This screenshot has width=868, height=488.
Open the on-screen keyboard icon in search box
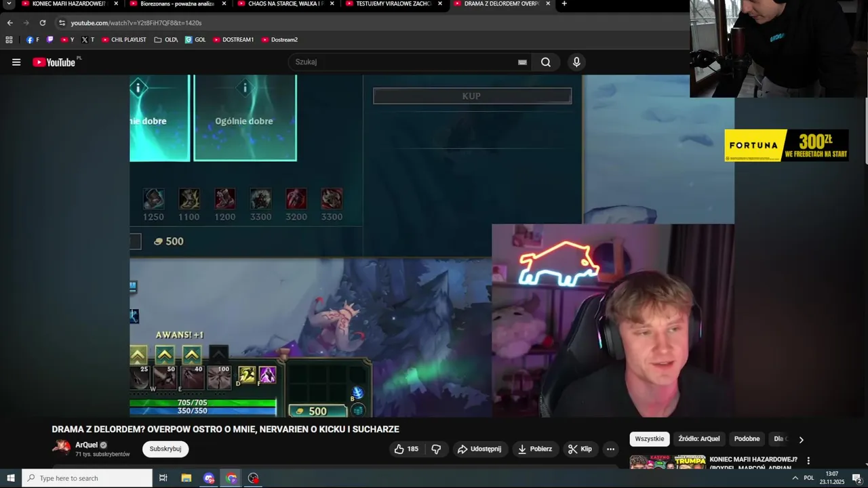point(522,62)
